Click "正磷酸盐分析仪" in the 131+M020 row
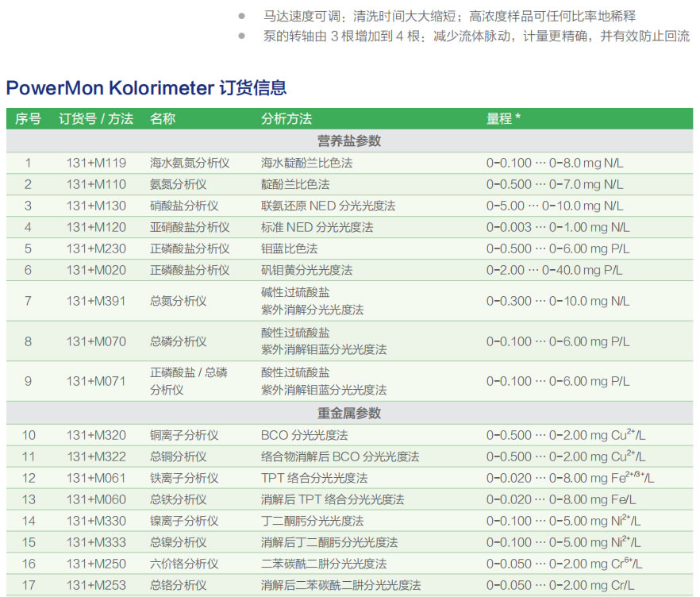The height and width of the screenshot is (597, 700). (x=190, y=270)
